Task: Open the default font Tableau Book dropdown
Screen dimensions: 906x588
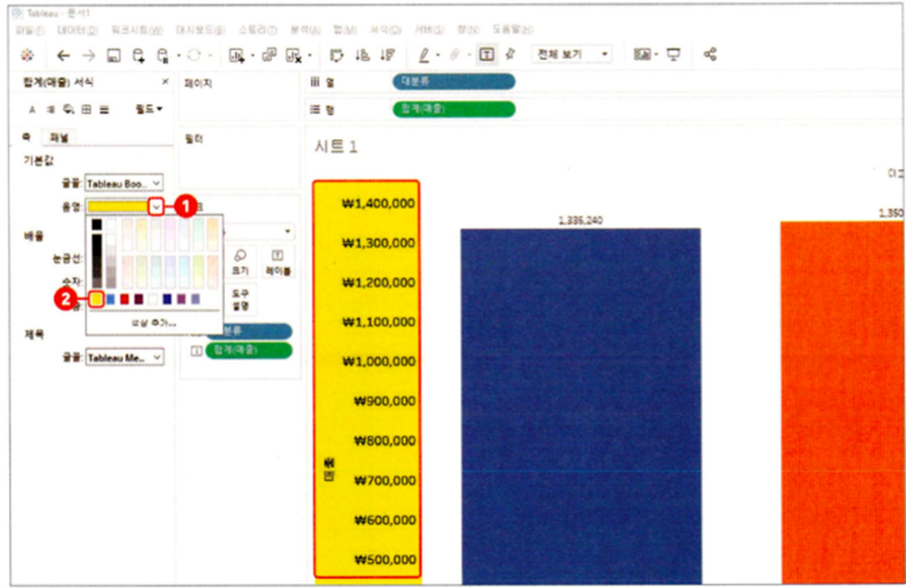Action: point(124,184)
